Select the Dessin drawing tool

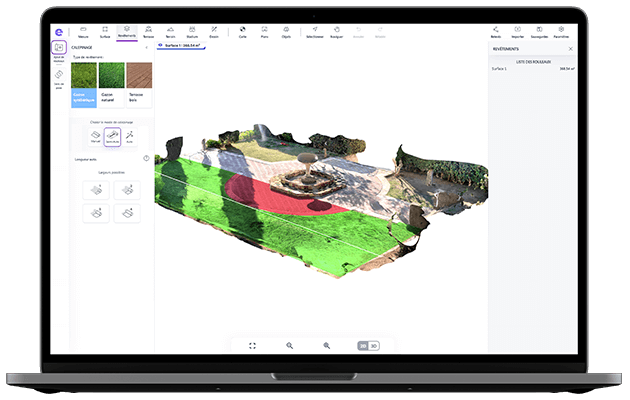(214, 32)
